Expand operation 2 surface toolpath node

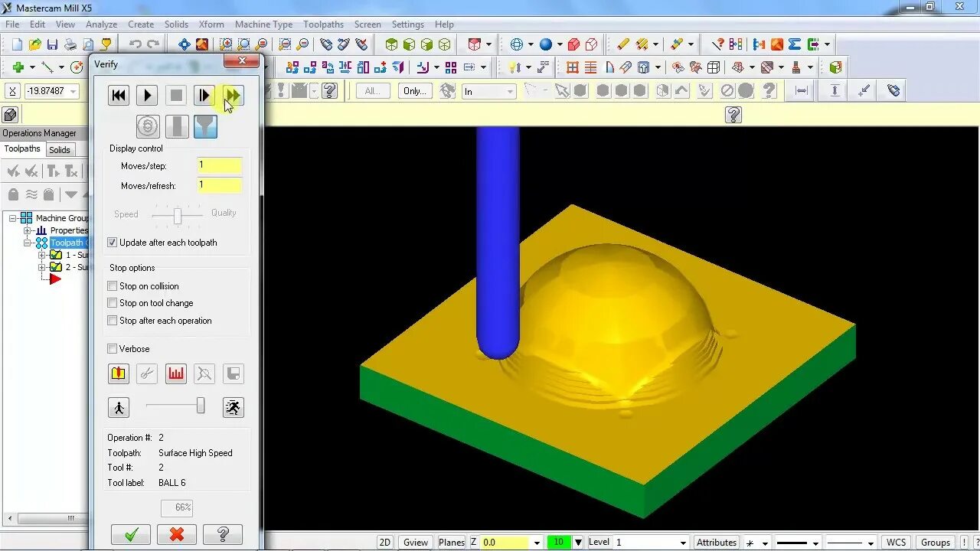click(x=43, y=267)
